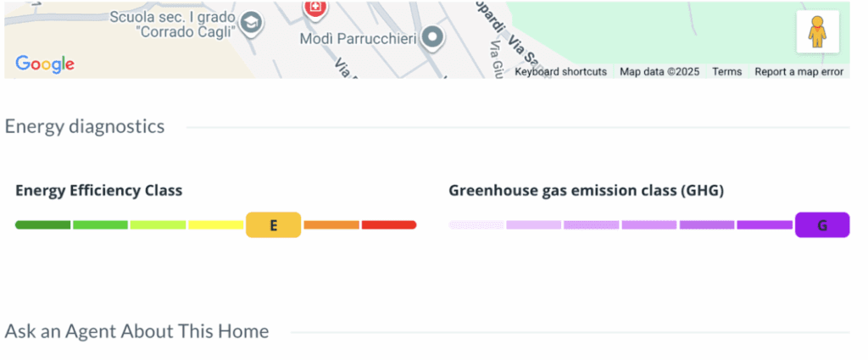Click the Google logo on map
Image resolution: width=868 pixels, height=360 pixels.
tap(45, 64)
